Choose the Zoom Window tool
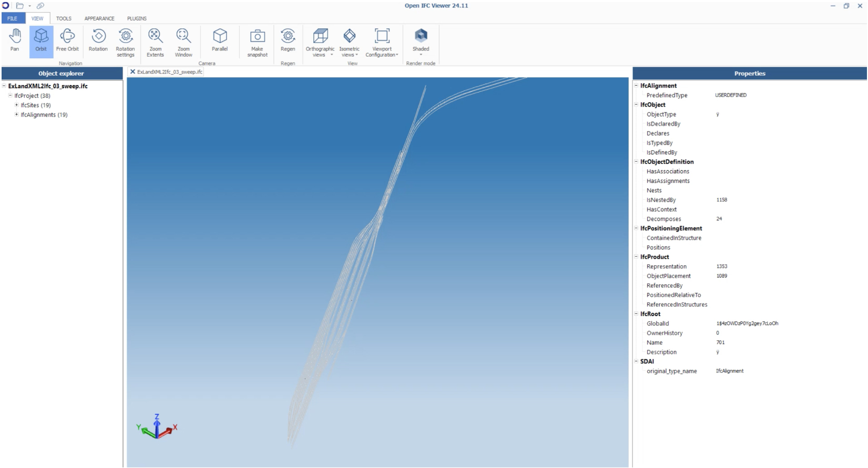Viewport: 868px width, 468px height. [183, 42]
